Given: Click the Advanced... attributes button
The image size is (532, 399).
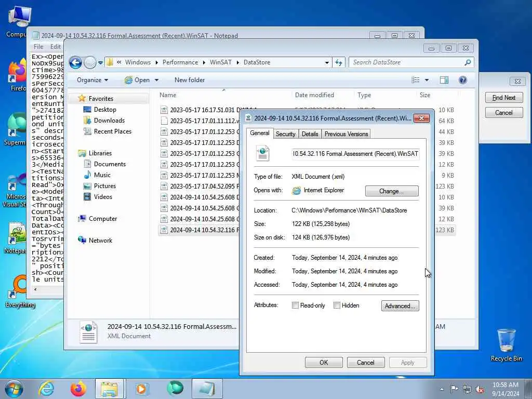Looking at the screenshot, I should pyautogui.click(x=400, y=305).
